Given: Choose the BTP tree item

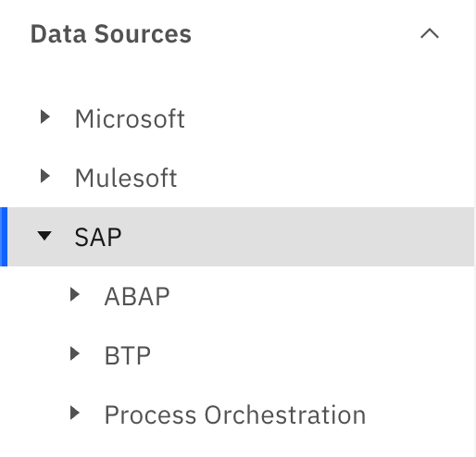Looking at the screenshot, I should click(x=128, y=355).
